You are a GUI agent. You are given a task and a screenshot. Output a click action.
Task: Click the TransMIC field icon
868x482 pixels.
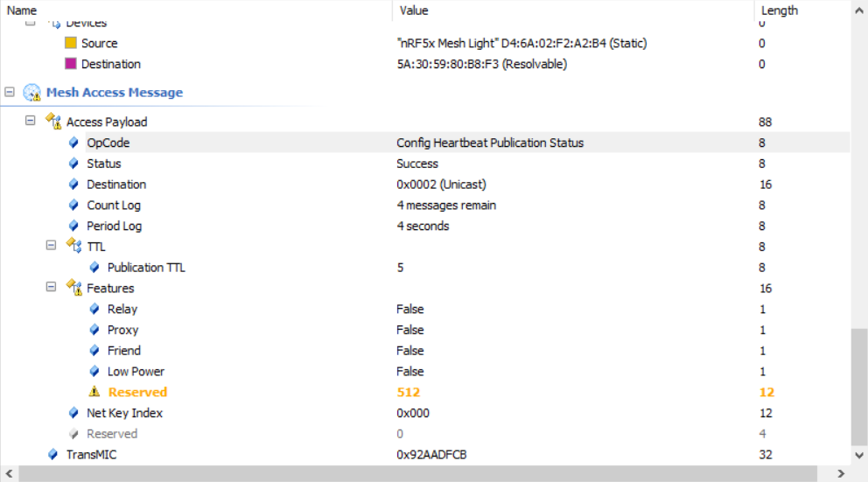point(53,455)
